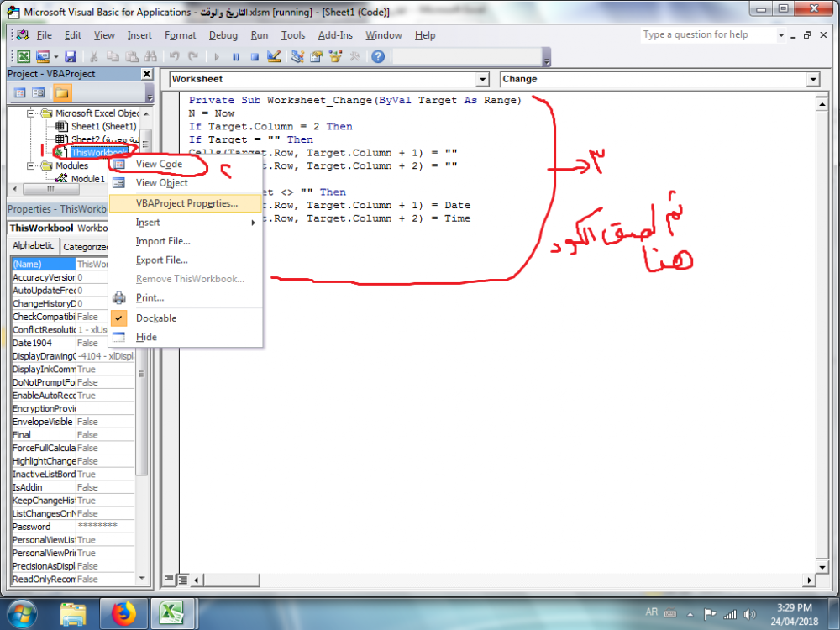Viewport: 840px width, 630px height.
Task: Choose View Object in context menu
Action: click(x=186, y=182)
